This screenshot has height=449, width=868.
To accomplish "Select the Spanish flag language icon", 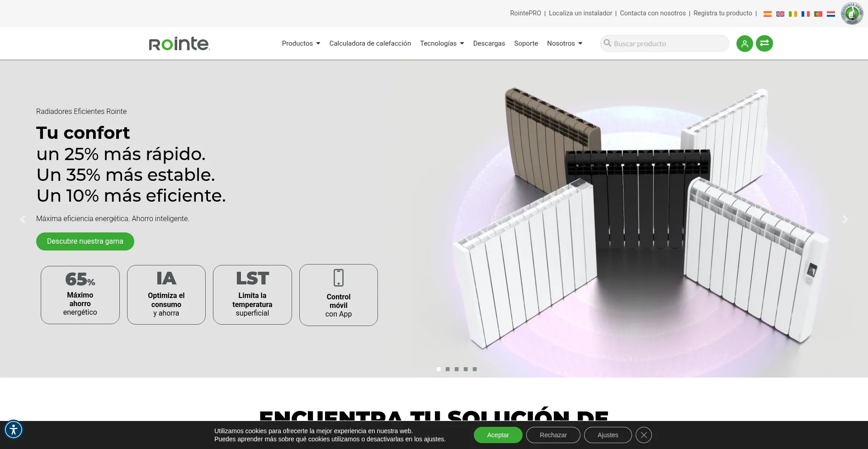I will tap(768, 14).
